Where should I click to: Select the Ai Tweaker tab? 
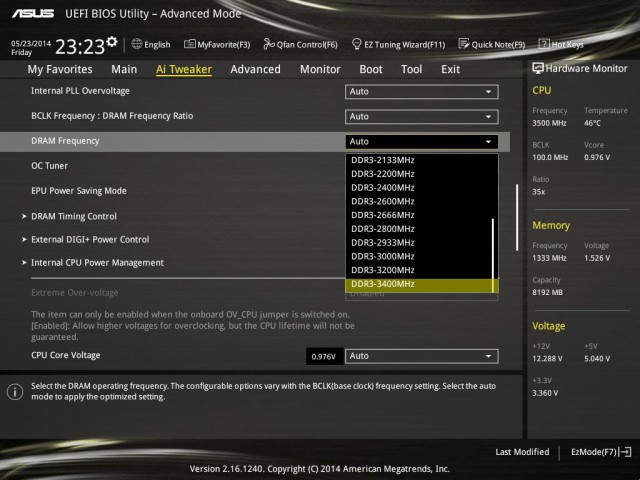184,69
